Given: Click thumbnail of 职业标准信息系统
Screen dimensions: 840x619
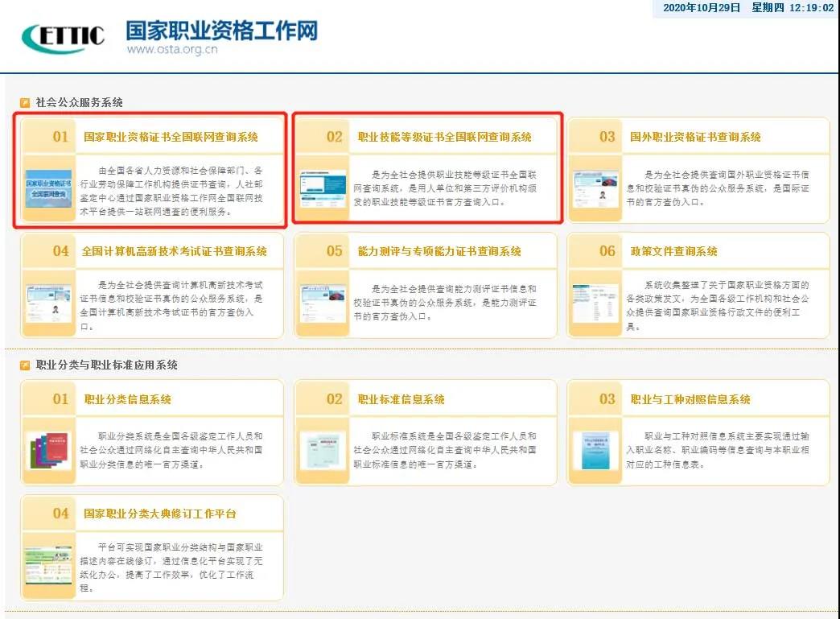Looking at the screenshot, I should (x=323, y=451).
